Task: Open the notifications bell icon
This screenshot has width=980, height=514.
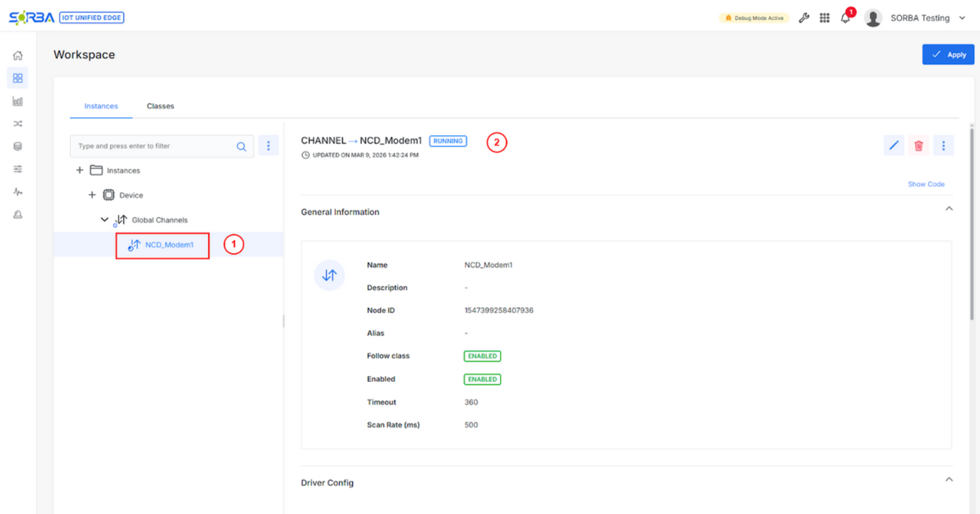Action: [845, 18]
